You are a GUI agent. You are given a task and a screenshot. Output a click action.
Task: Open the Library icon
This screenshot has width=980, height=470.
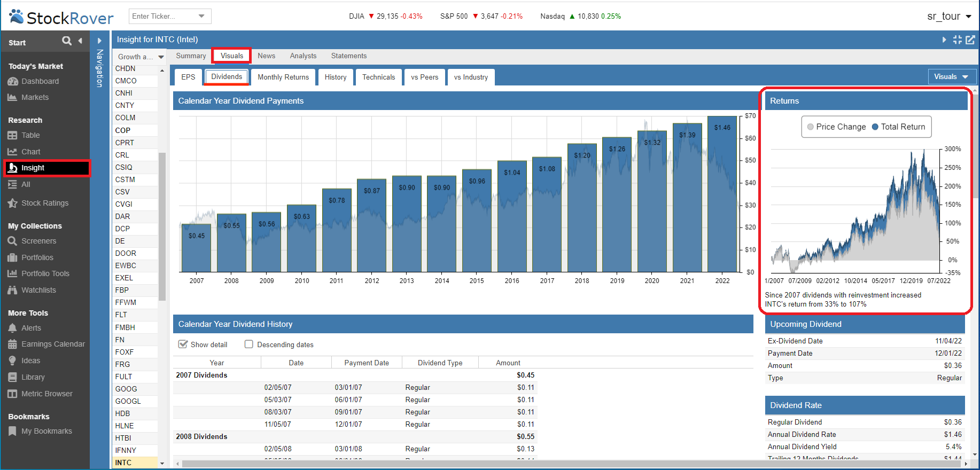(13, 377)
